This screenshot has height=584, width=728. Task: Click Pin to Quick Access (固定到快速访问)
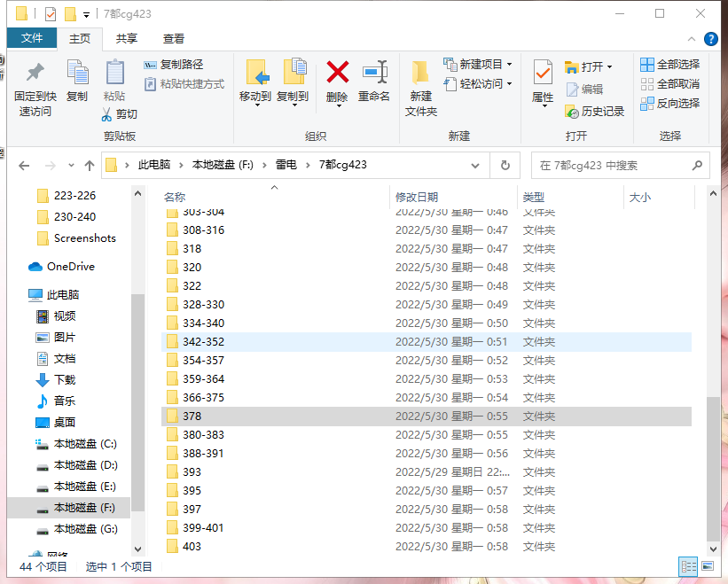[35, 89]
